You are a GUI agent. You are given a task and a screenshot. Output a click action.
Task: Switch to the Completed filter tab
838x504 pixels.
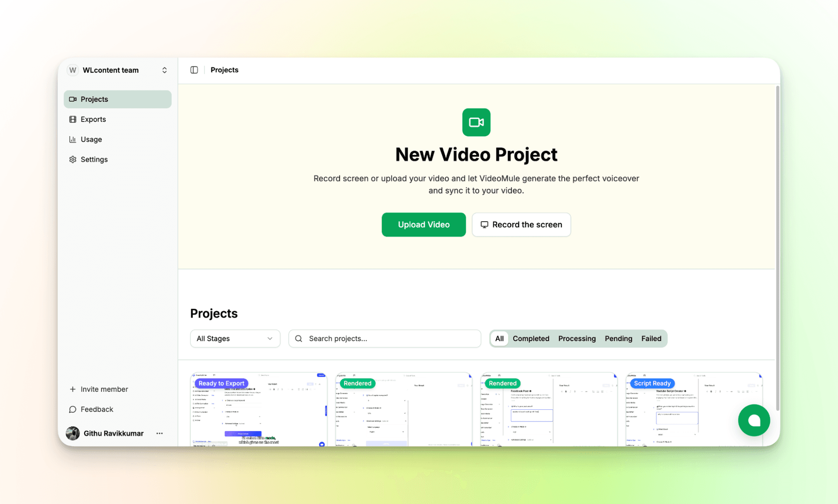point(531,339)
